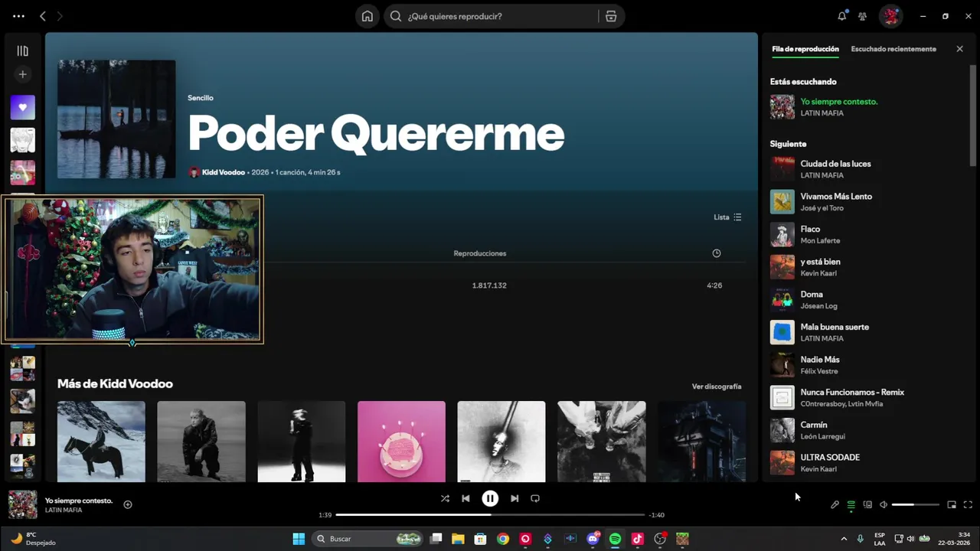Open the three-dots menu at top left
980x551 pixels.
(x=18, y=16)
